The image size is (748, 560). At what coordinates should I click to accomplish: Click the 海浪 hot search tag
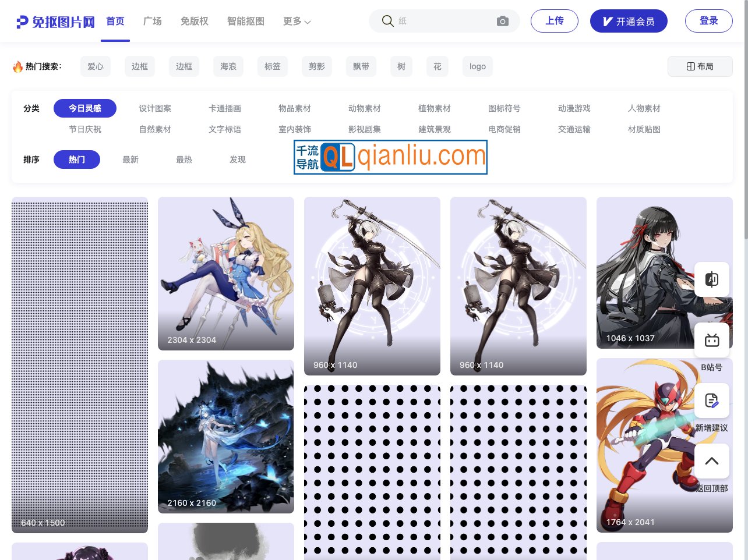[228, 66]
